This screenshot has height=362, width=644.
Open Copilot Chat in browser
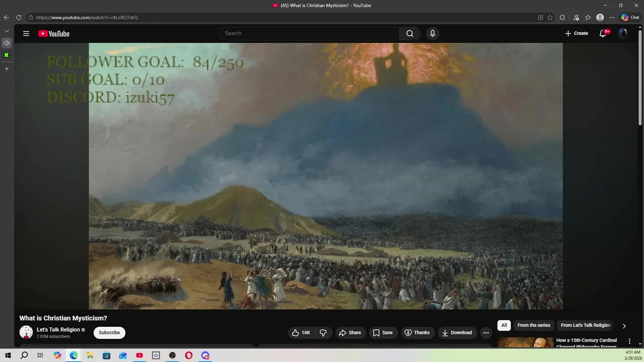[630, 17]
